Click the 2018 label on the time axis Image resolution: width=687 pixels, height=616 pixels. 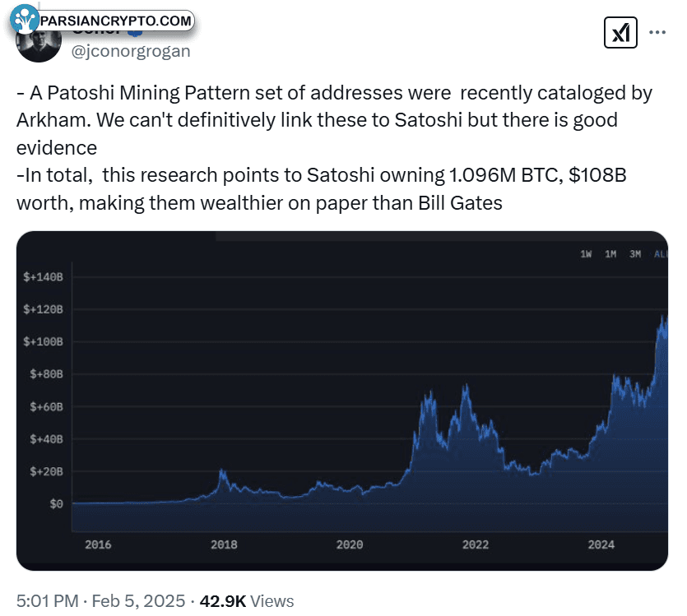point(224,544)
